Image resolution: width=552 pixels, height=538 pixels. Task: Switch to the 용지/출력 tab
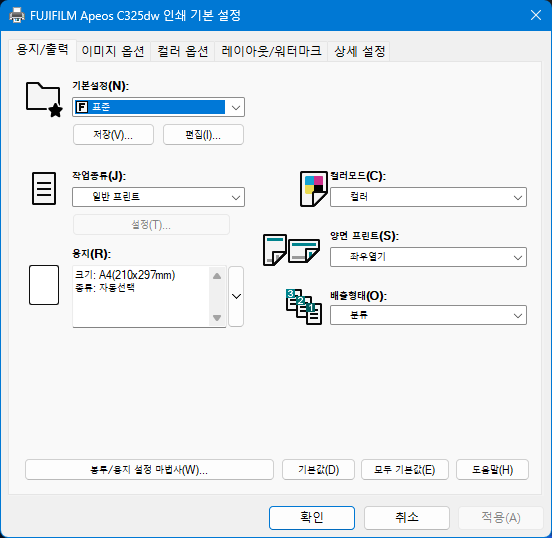42,50
